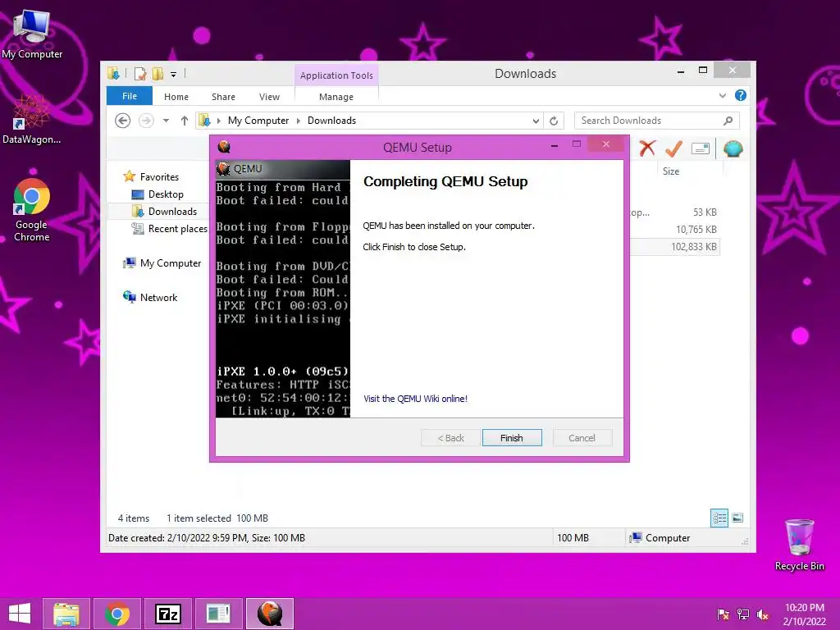Image resolution: width=840 pixels, height=630 pixels.
Task: Click the Cancel button in QEMU Setup
Action: coord(582,438)
